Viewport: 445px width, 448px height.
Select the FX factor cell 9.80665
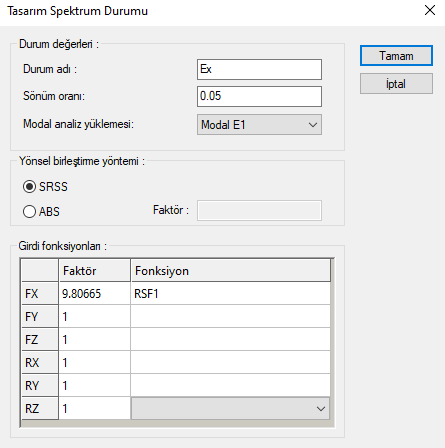[95, 293]
